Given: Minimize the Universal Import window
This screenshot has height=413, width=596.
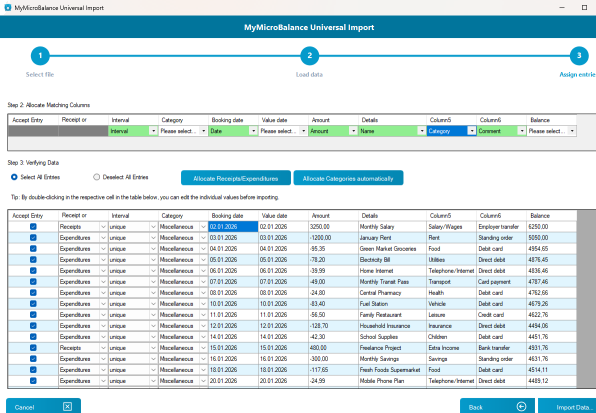Looking at the screenshot, I should [562, 8].
